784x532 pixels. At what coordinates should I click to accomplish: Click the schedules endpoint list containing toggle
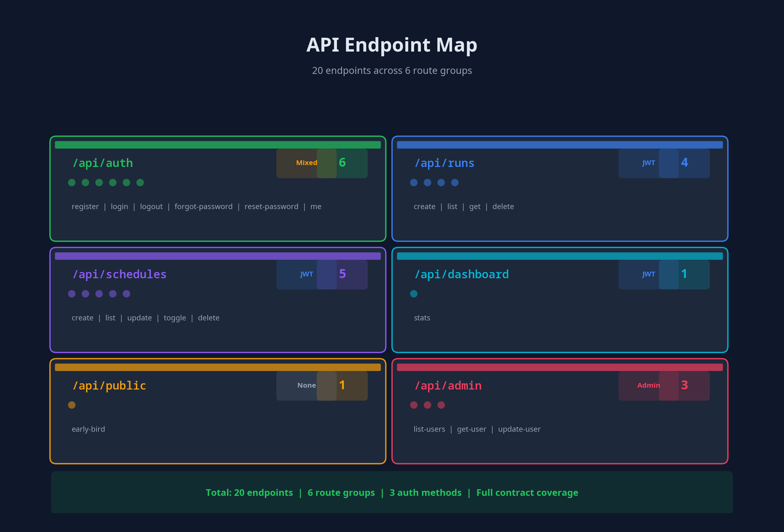145,318
